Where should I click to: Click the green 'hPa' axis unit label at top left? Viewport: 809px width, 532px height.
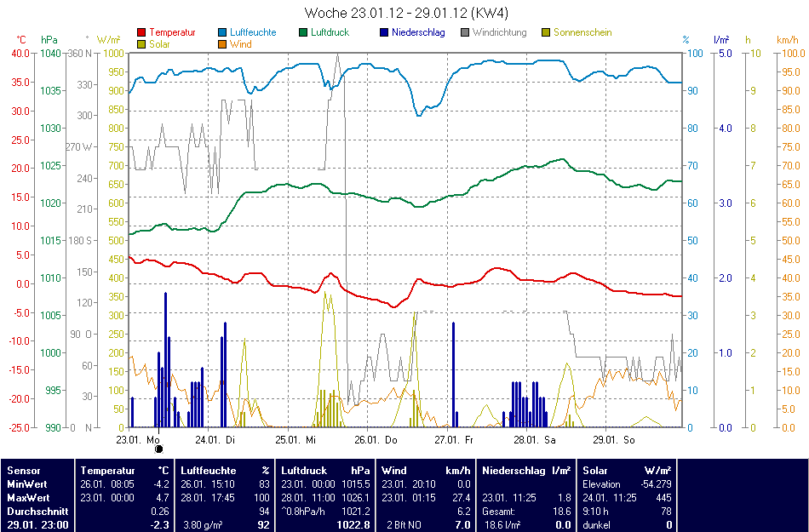coord(49,40)
